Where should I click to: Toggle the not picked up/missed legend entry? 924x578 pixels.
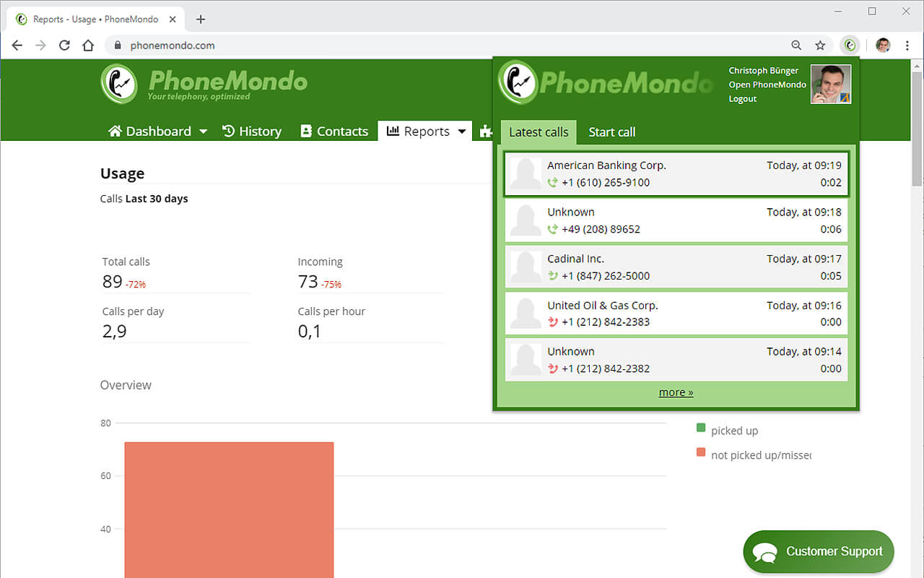coord(762,454)
